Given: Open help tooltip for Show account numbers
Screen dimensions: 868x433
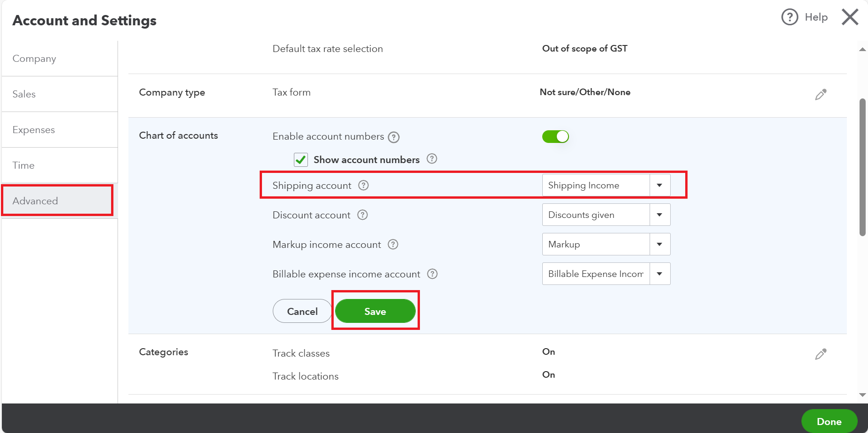Looking at the screenshot, I should click(x=432, y=159).
